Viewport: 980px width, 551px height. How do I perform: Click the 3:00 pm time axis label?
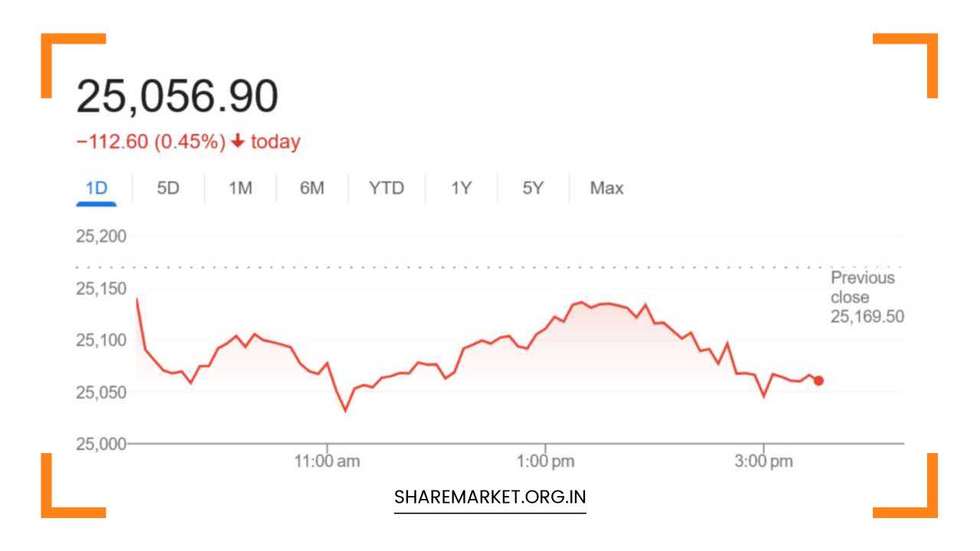tap(763, 461)
